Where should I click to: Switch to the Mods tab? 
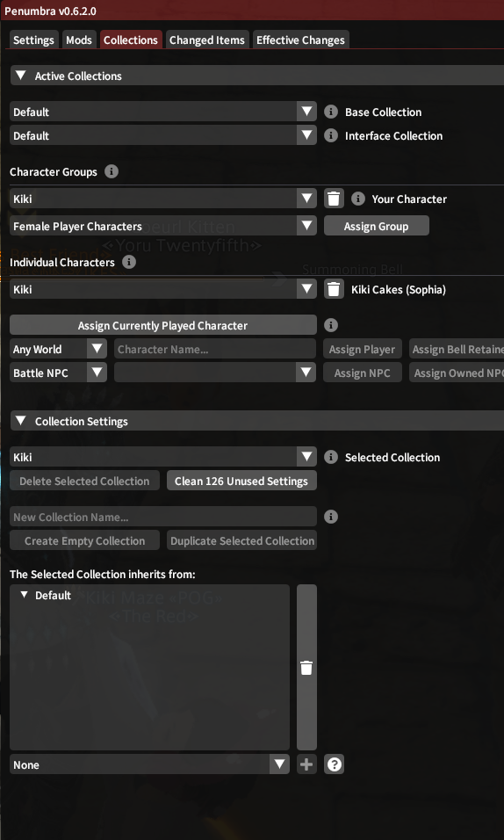tap(79, 40)
